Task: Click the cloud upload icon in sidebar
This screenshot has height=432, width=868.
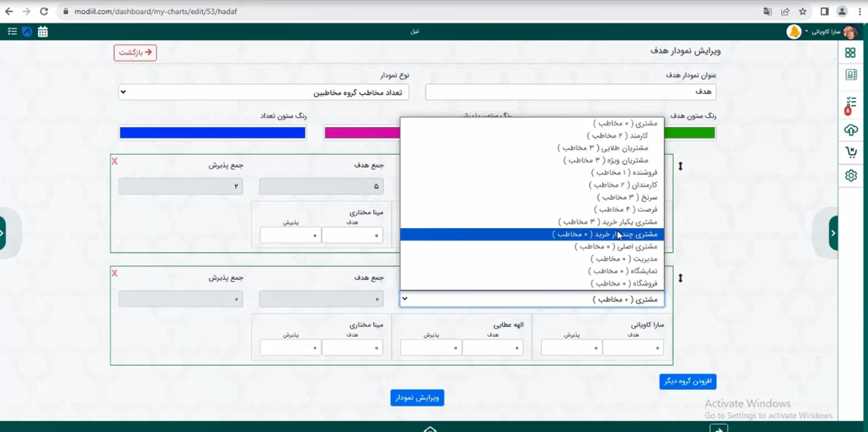Action: (851, 130)
